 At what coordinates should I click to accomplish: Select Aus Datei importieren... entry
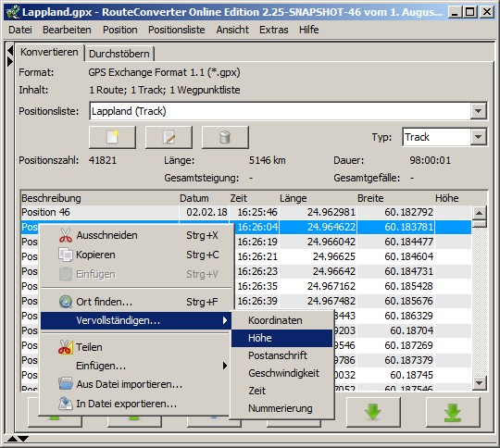point(136,384)
